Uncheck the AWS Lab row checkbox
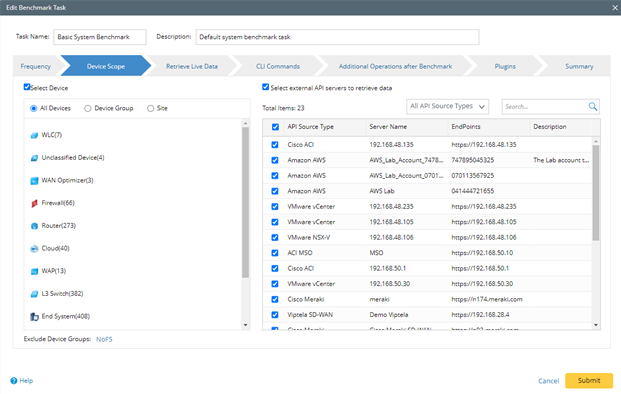The height and width of the screenshot is (394, 621). click(275, 191)
